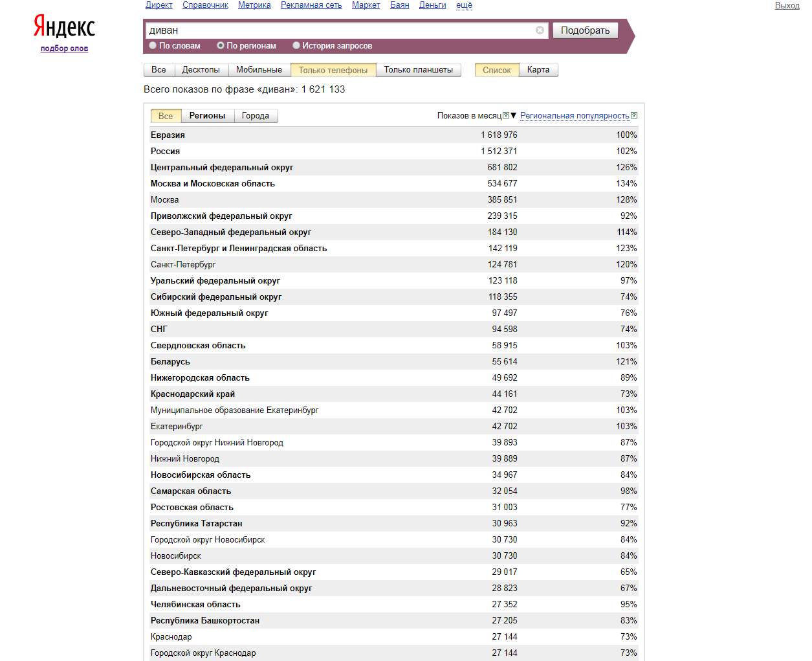Select Новосибирская область row

pyautogui.click(x=394, y=475)
